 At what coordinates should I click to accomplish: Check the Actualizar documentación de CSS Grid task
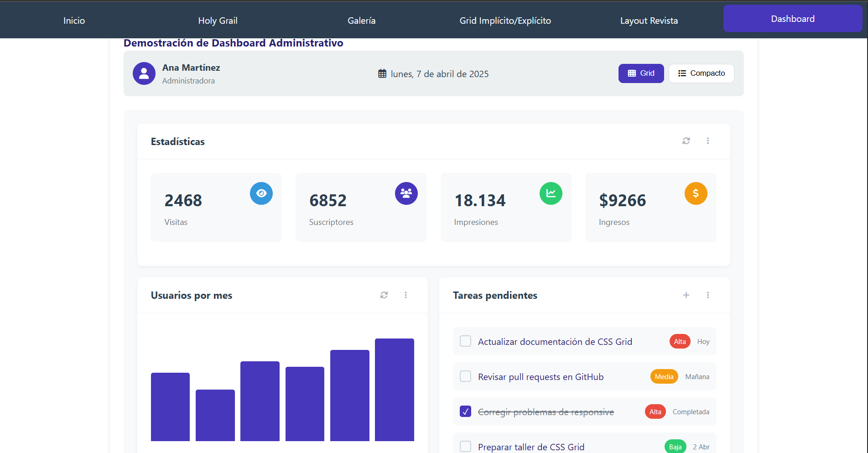tap(465, 341)
